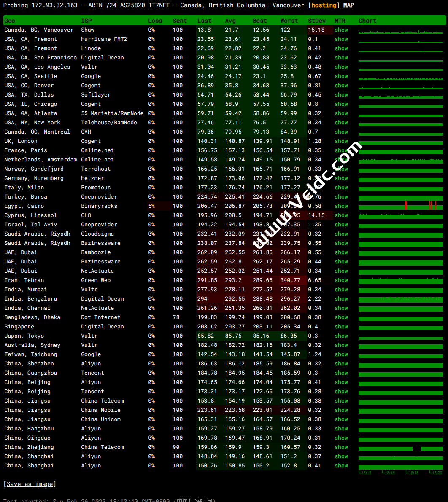Show MTR for Singapore Digital Ocean

pyautogui.click(x=341, y=327)
